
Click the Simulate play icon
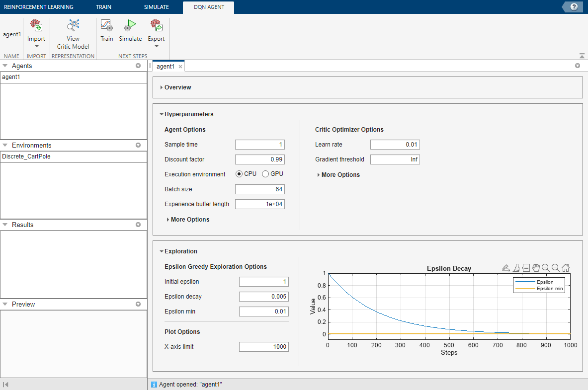pos(130,26)
